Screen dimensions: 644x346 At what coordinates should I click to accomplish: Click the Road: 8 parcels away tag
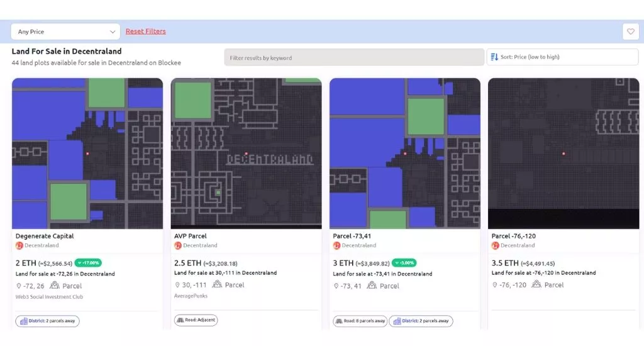click(x=359, y=321)
